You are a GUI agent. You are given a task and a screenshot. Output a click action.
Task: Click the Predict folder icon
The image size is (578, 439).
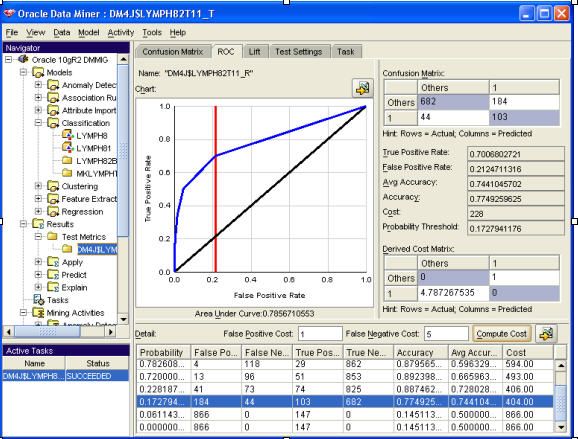[x=53, y=275]
